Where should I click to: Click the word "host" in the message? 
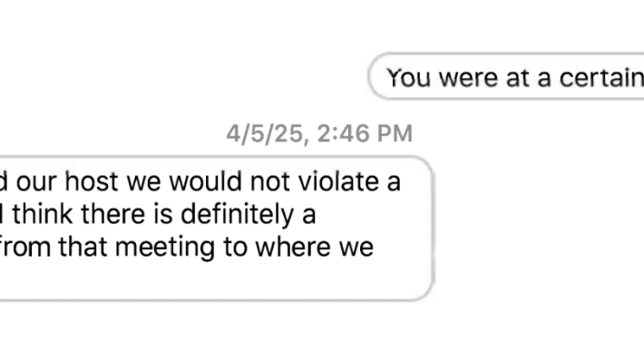(92, 181)
